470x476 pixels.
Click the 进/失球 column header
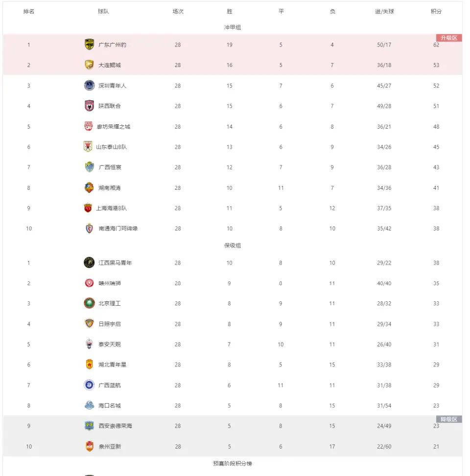pyautogui.click(x=384, y=11)
